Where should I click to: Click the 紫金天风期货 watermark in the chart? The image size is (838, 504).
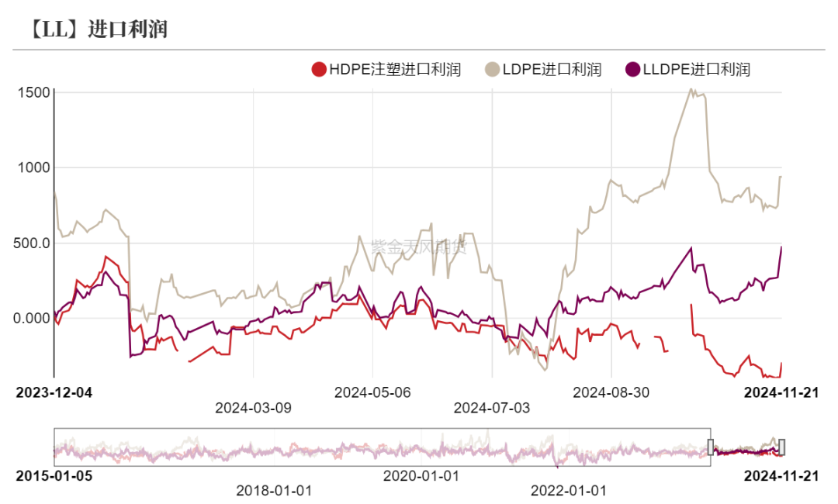(419, 247)
